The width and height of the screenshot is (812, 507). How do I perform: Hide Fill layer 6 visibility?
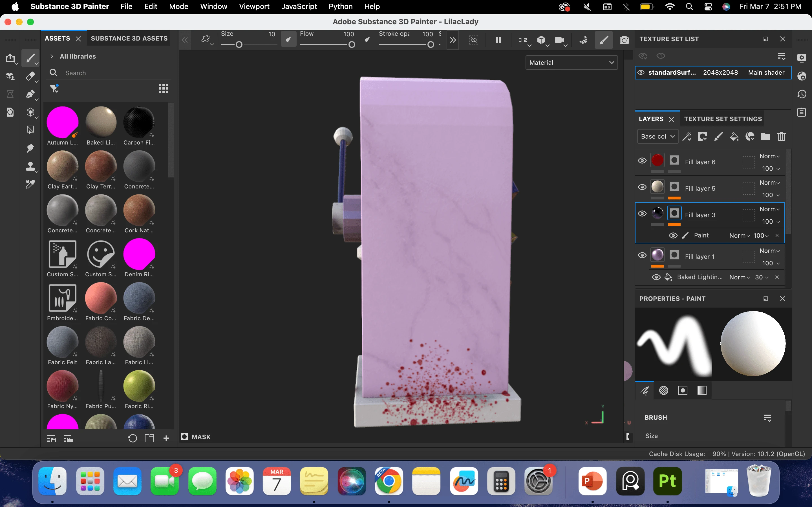point(642,161)
